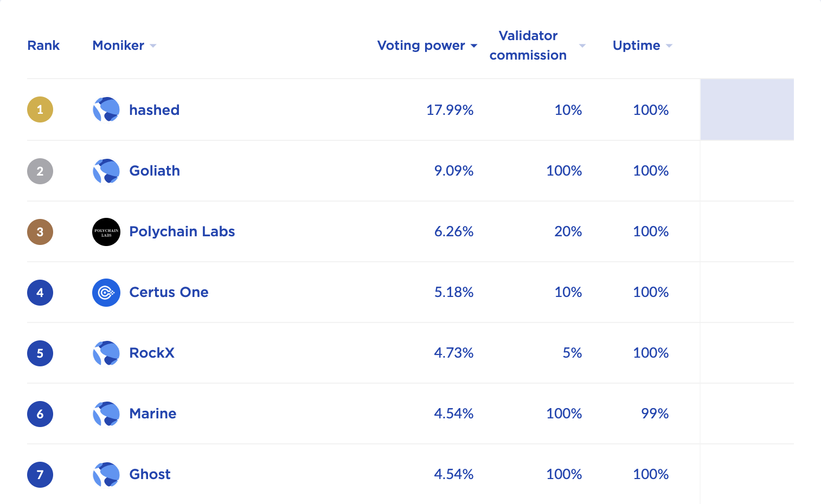
Task: Sort using the Uptime arrow
Action: coord(669,46)
